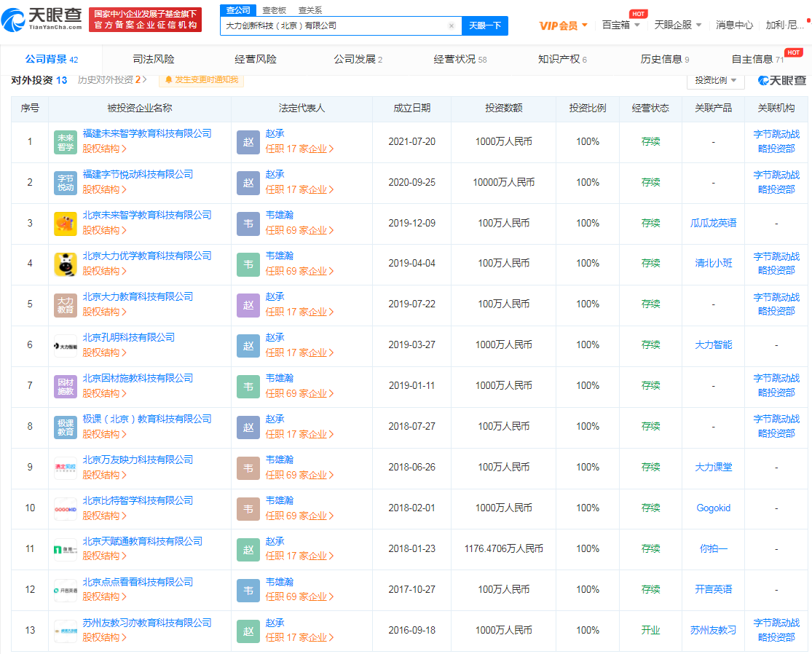Viewport: 812px width, 654px height.
Task: Click the 因材施教 logo in row 7
Action: tap(66, 387)
